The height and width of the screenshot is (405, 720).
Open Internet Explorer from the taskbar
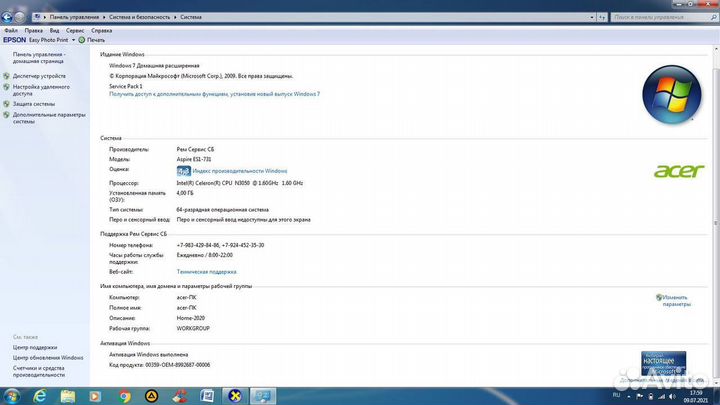tap(40, 396)
